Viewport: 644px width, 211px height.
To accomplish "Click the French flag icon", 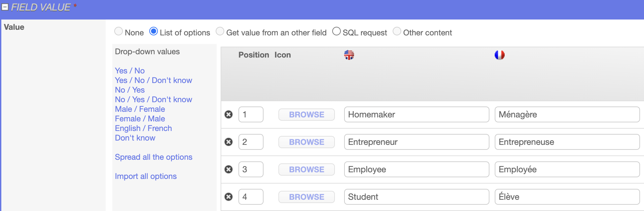I will click(x=499, y=55).
